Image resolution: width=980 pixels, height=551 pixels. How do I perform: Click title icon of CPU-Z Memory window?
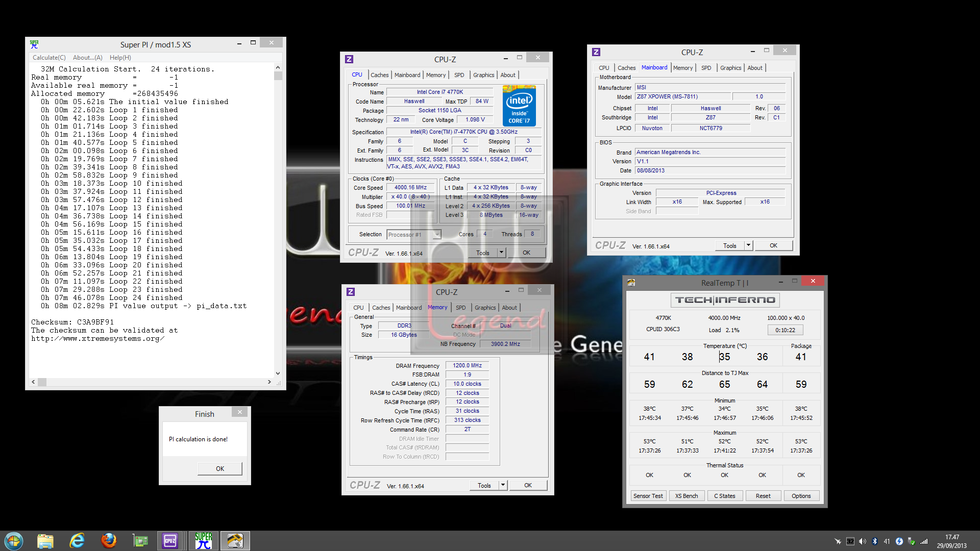351,292
